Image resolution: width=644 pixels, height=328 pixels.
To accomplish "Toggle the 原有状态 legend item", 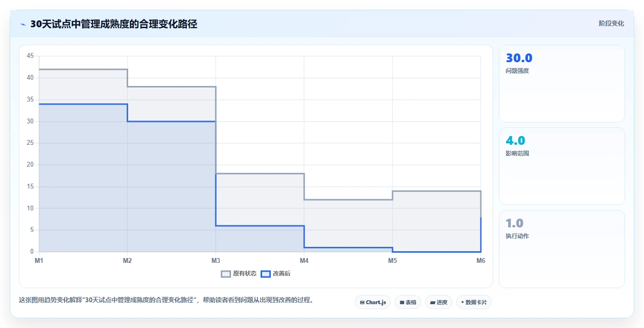I will tap(239, 274).
